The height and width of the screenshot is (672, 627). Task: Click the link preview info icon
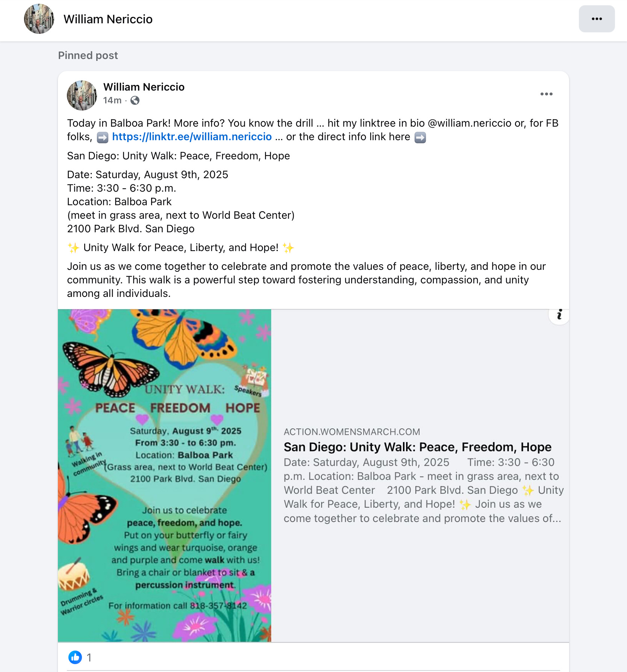[559, 314]
